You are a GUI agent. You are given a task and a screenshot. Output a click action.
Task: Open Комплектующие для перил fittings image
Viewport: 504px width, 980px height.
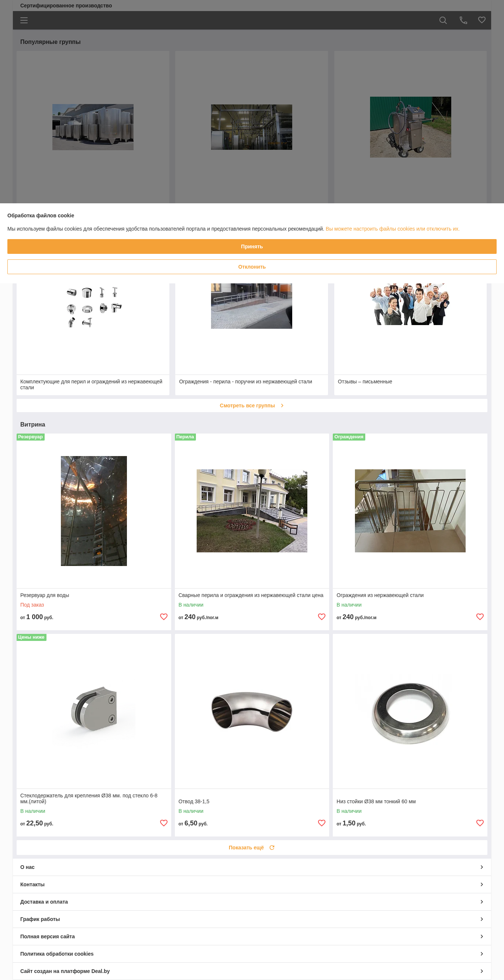[94, 307]
